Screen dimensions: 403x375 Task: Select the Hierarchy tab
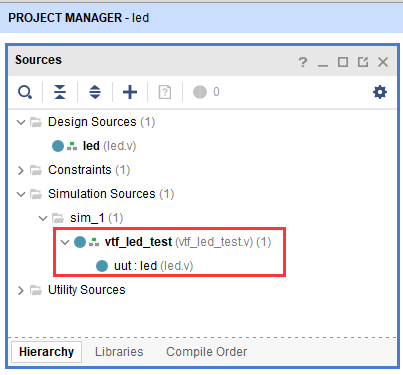click(46, 352)
